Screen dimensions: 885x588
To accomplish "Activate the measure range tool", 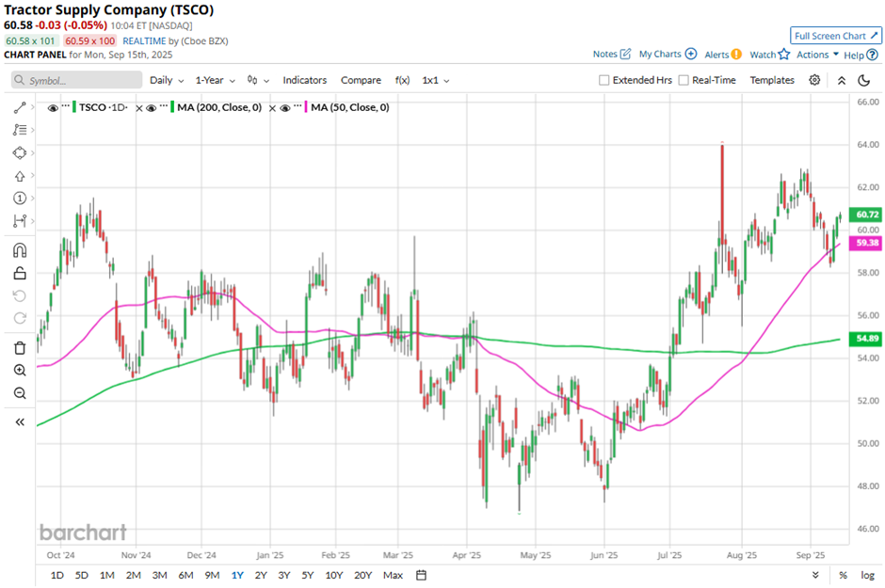I will pos(20,220).
